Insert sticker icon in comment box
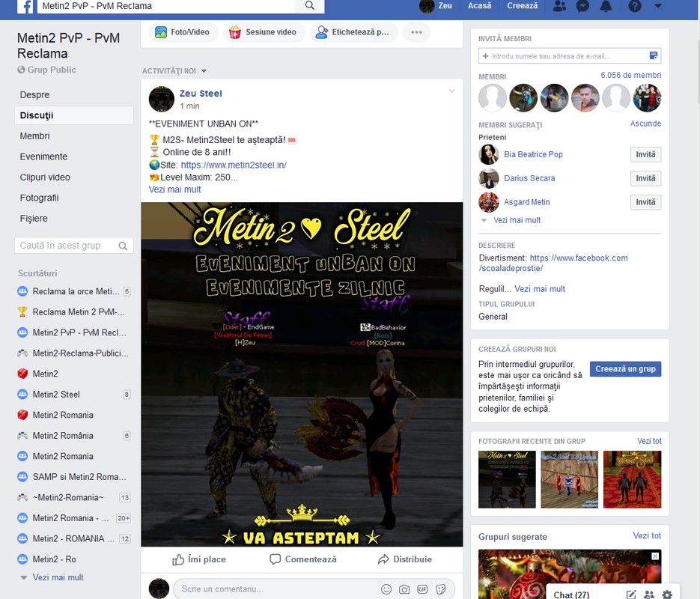 click(441, 589)
